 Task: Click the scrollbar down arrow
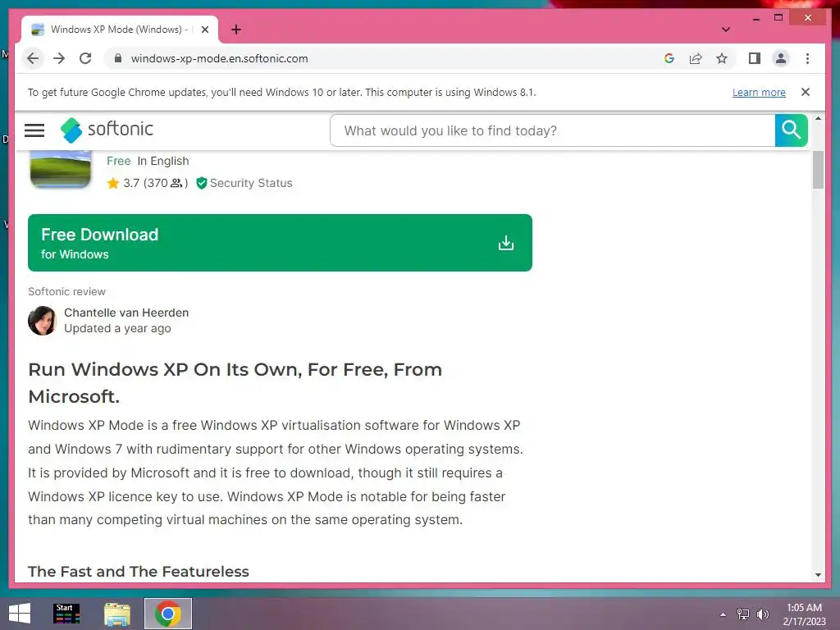[x=818, y=575]
